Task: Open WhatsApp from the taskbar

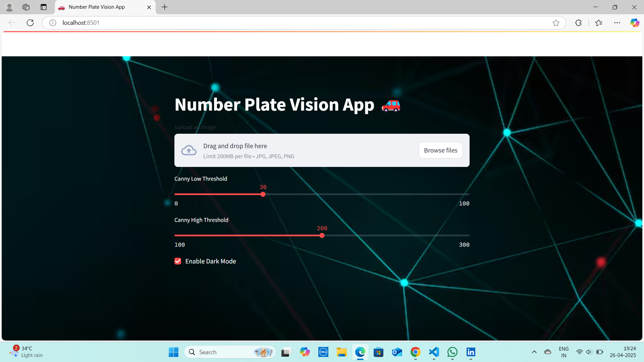Action: 452,352
